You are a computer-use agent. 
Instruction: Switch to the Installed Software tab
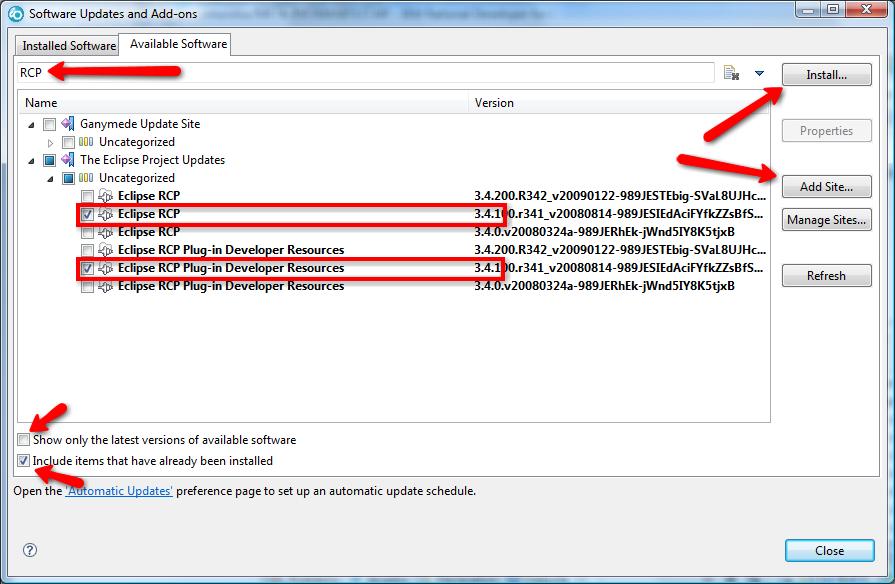68,46
